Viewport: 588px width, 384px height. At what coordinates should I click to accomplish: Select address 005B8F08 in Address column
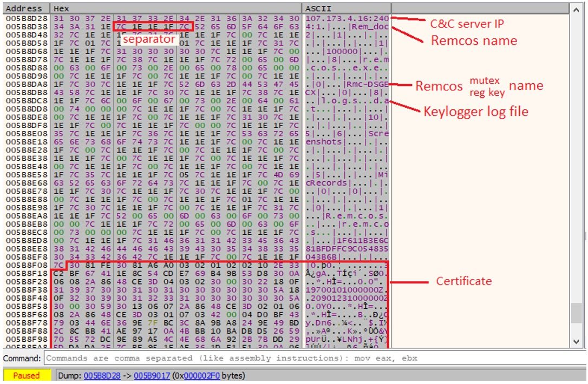(25, 266)
